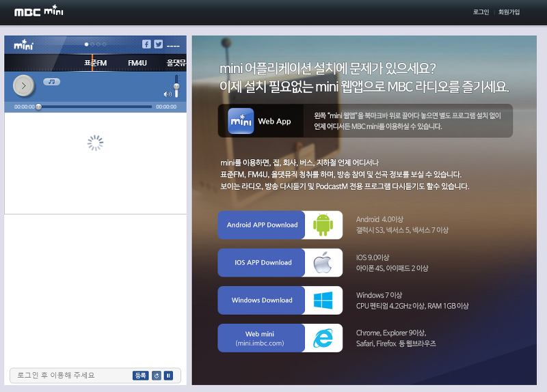Viewport: 547px width, 392px height.
Task: Mute audio with the speaker icon
Action: point(168,94)
